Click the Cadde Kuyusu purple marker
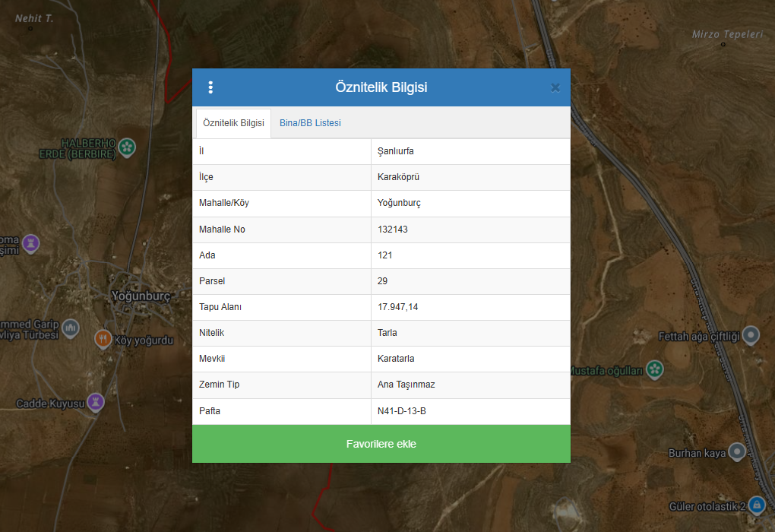 96,401
